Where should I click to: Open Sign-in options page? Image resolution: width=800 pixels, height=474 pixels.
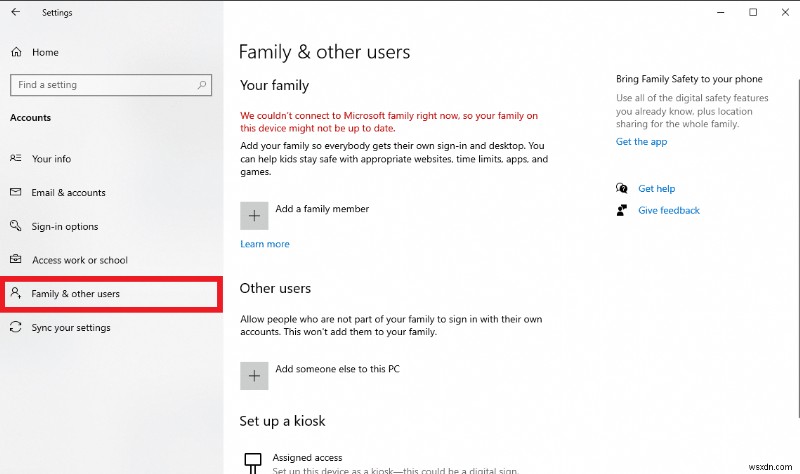click(x=65, y=226)
